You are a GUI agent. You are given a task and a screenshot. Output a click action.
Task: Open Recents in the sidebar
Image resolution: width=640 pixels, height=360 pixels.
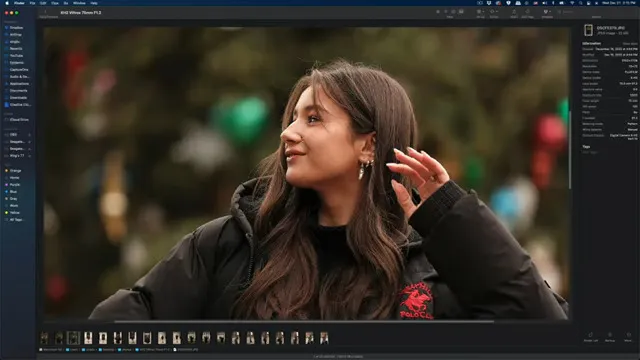[16, 49]
